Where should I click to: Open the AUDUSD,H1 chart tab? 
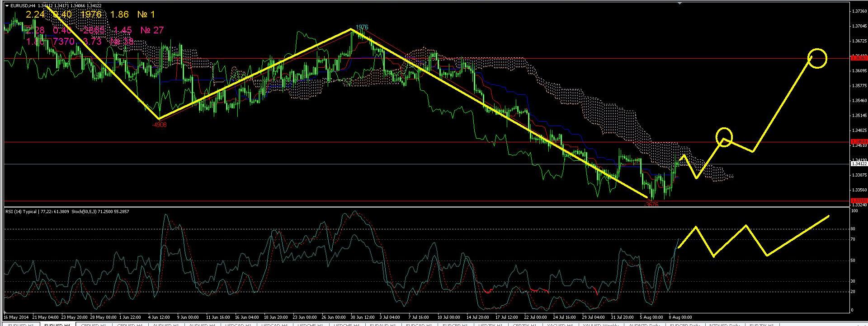165,325
